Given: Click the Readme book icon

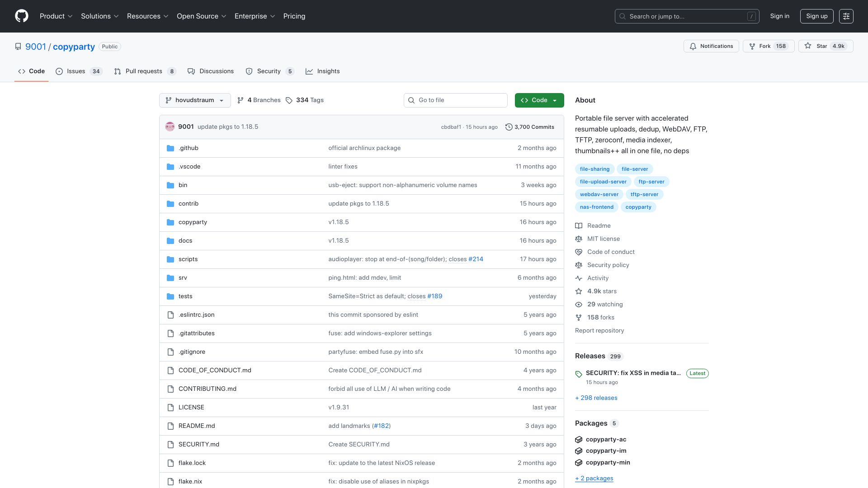Looking at the screenshot, I should coord(579,226).
